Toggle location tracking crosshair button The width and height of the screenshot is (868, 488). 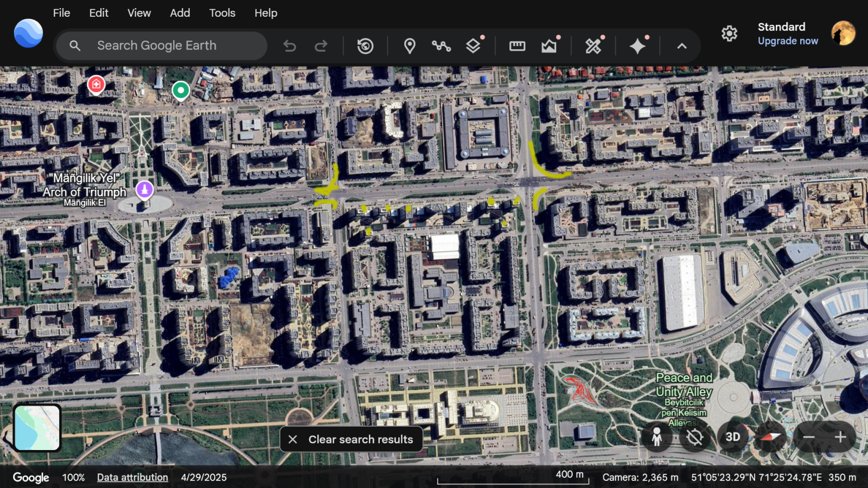pyautogui.click(x=694, y=437)
